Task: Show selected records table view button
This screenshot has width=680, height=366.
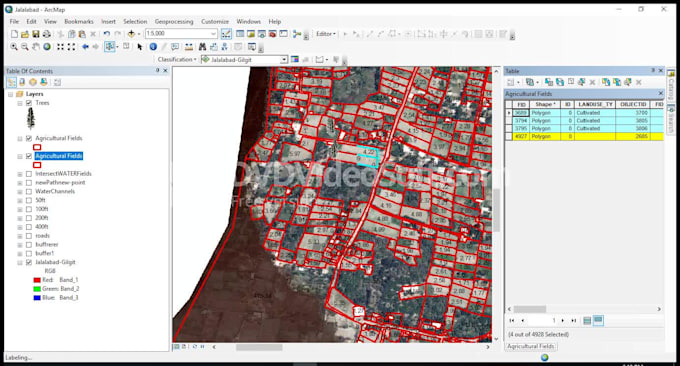Action: pos(598,320)
